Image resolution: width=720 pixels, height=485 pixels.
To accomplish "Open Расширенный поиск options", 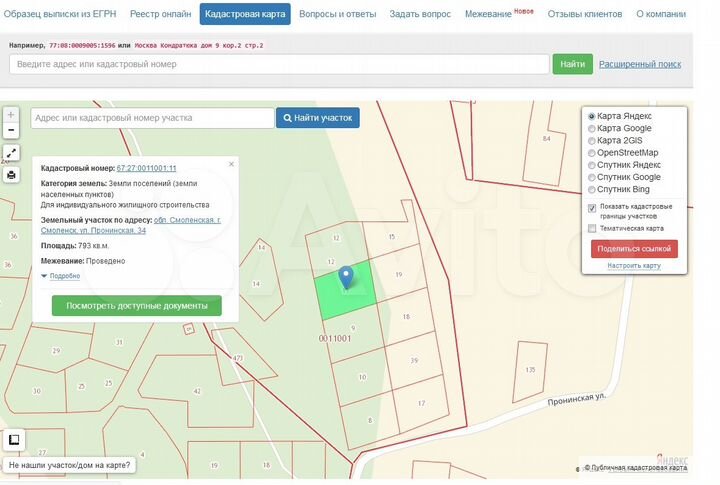I will point(640,64).
